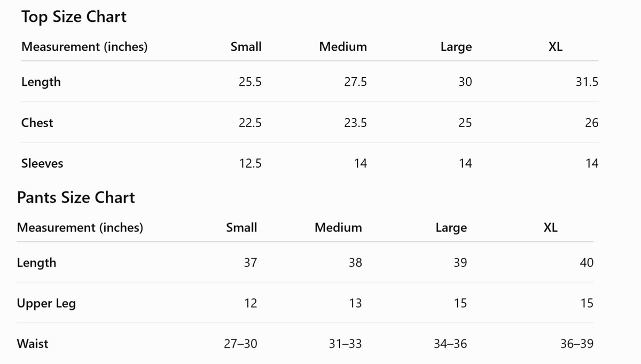
Task: Select the Medium column header in the top chart
Action: 343,46
